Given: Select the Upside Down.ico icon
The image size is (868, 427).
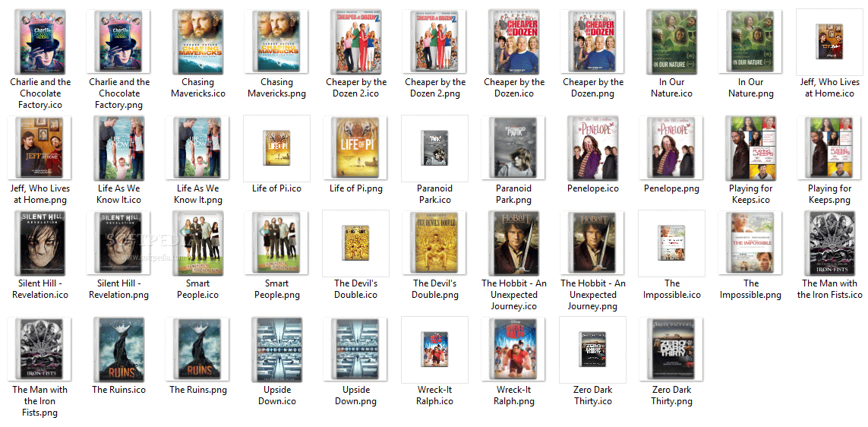Looking at the screenshot, I should [276, 348].
